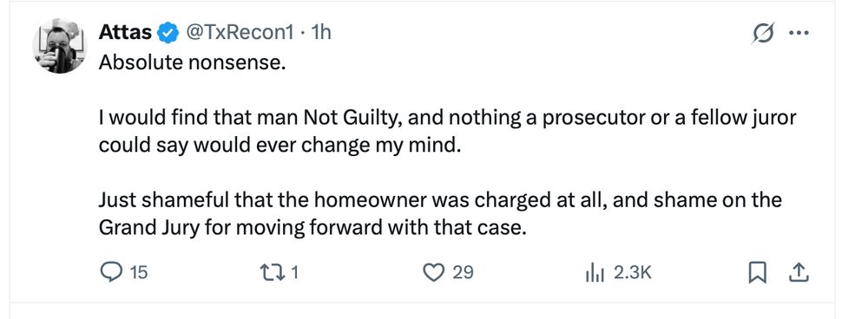Open the three-dot more options menu
This screenshot has height=319, width=868.
point(799,33)
